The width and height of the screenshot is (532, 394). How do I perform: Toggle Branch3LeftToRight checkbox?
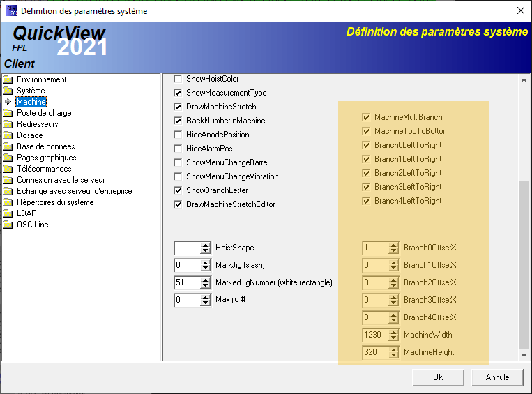coord(366,187)
